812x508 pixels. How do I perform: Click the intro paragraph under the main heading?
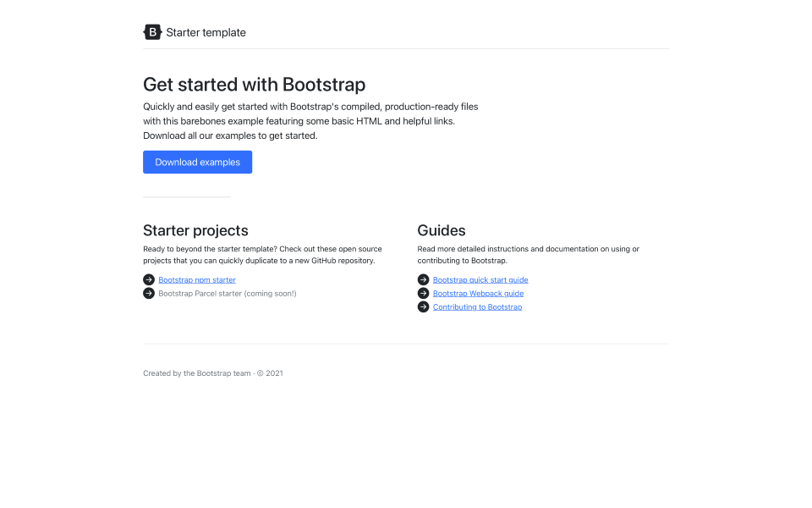310,120
